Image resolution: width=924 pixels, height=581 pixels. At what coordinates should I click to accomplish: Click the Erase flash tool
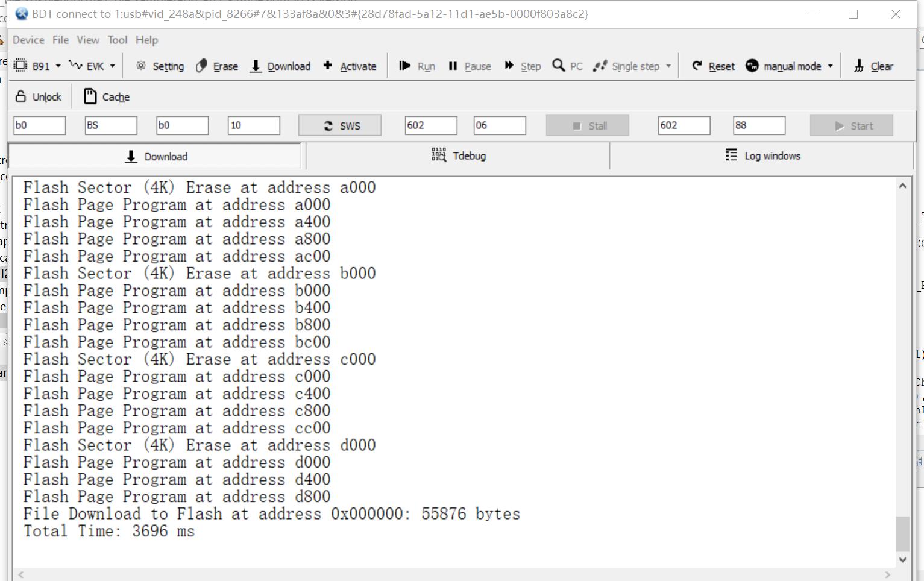click(x=217, y=66)
